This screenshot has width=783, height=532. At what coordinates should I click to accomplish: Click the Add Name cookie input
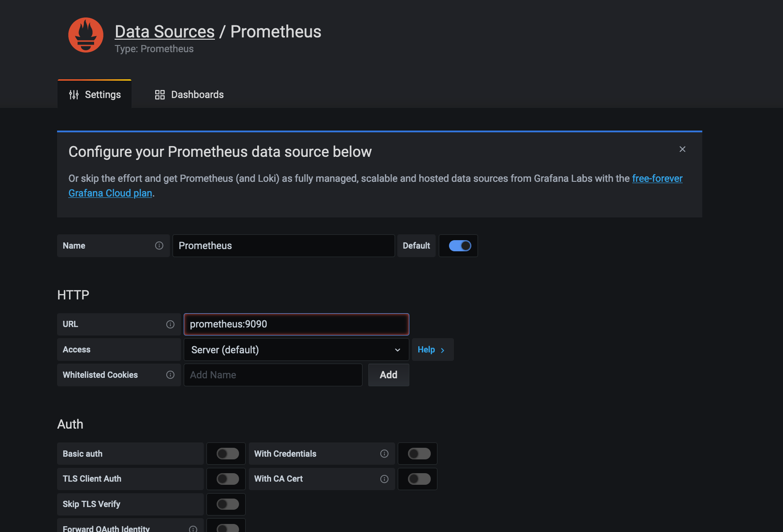(x=273, y=375)
